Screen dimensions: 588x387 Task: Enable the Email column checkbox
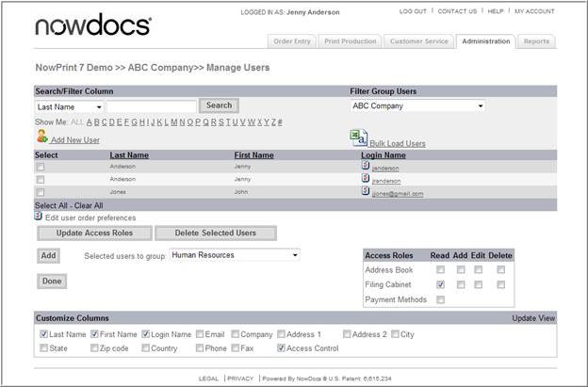[x=200, y=334]
